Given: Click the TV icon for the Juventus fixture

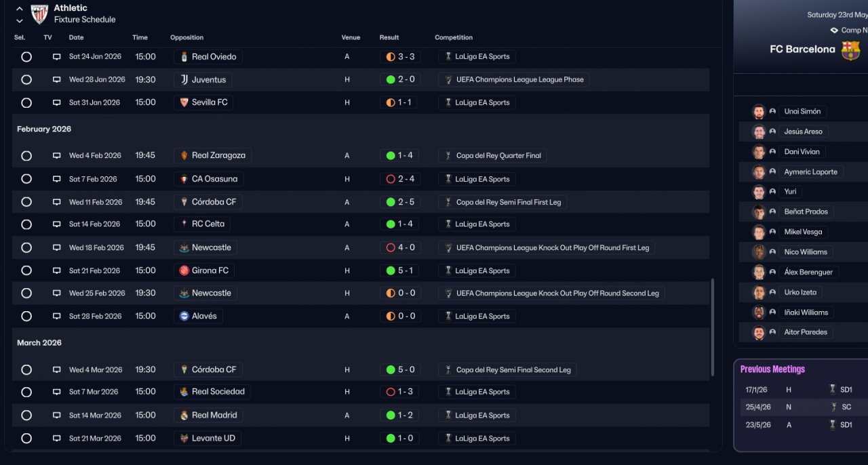Looking at the screenshot, I should (57, 80).
